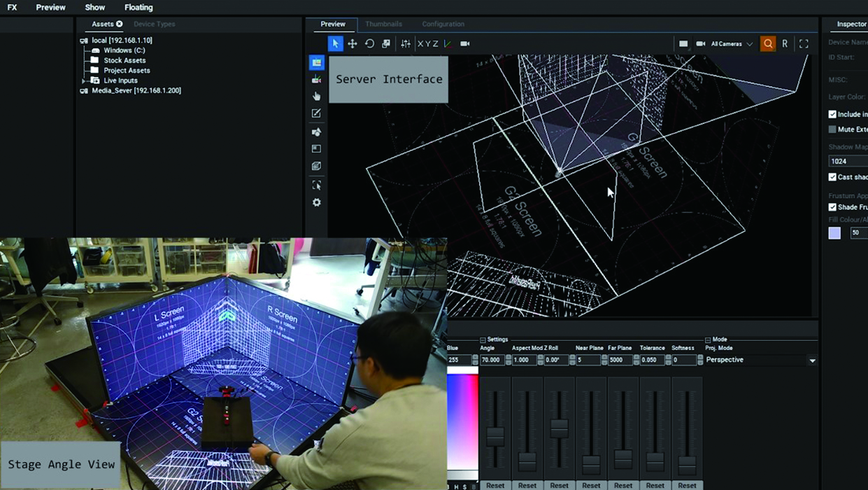This screenshot has height=490, width=868.
Task: Click the Z Roll slider handle
Action: tap(559, 428)
